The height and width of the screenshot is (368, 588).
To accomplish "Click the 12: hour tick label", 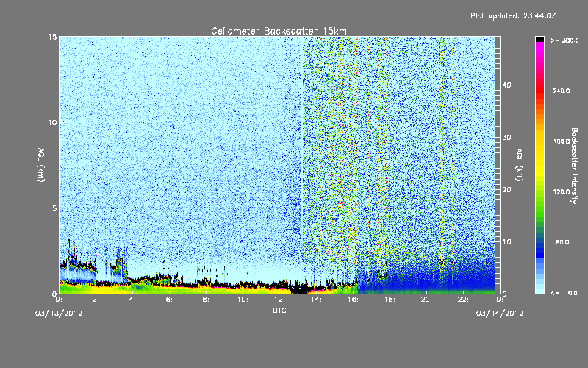I will pos(279,300).
